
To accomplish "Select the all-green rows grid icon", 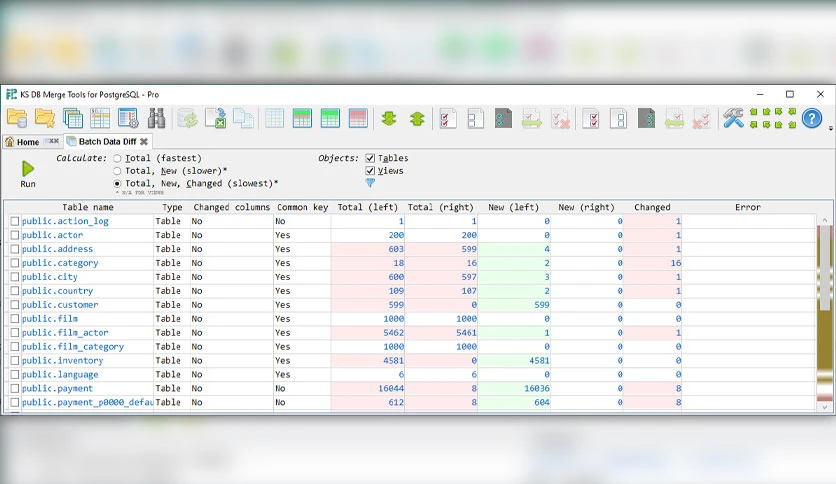I will point(330,118).
